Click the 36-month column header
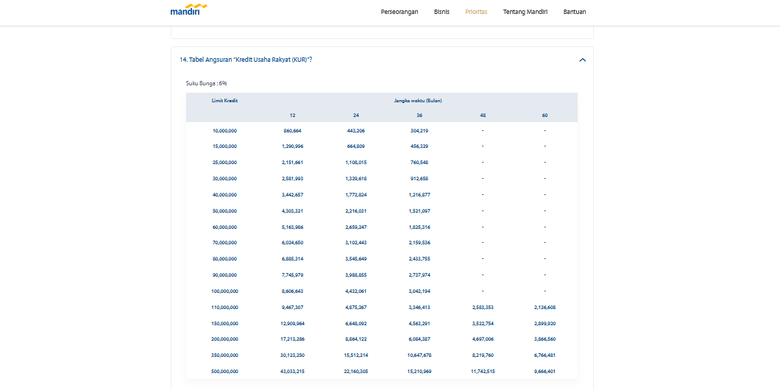 (x=420, y=115)
